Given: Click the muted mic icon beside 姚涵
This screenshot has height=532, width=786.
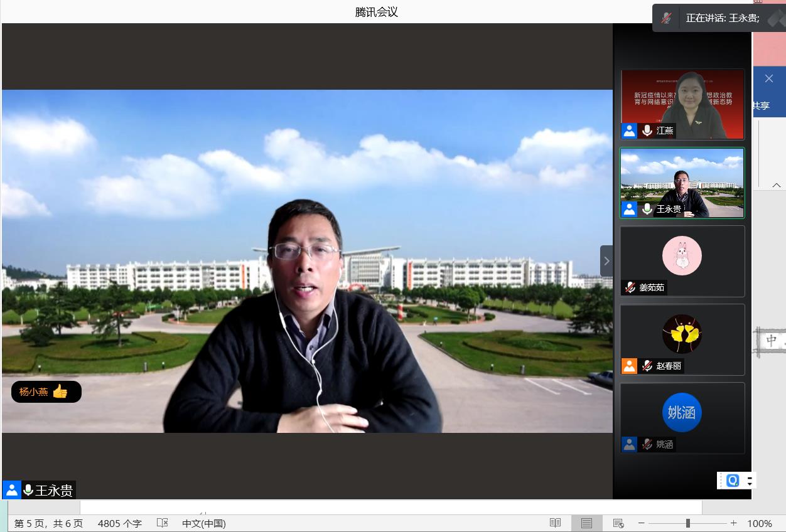Looking at the screenshot, I should [647, 444].
